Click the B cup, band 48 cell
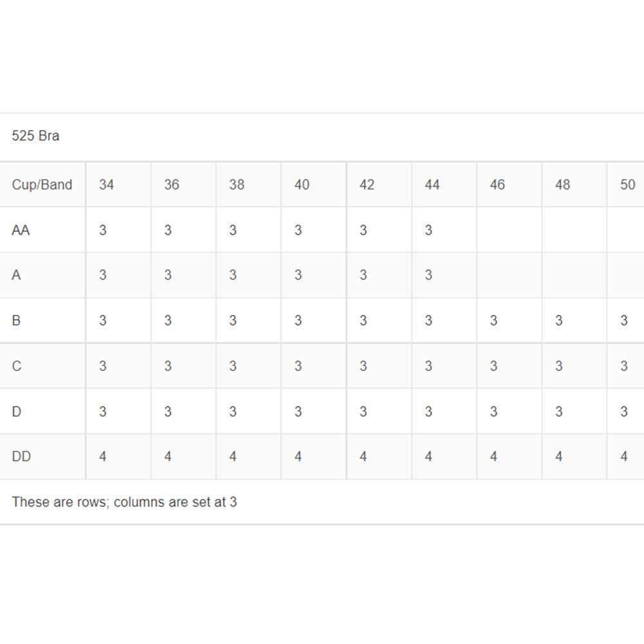This screenshot has height=644, width=644. coord(559,321)
